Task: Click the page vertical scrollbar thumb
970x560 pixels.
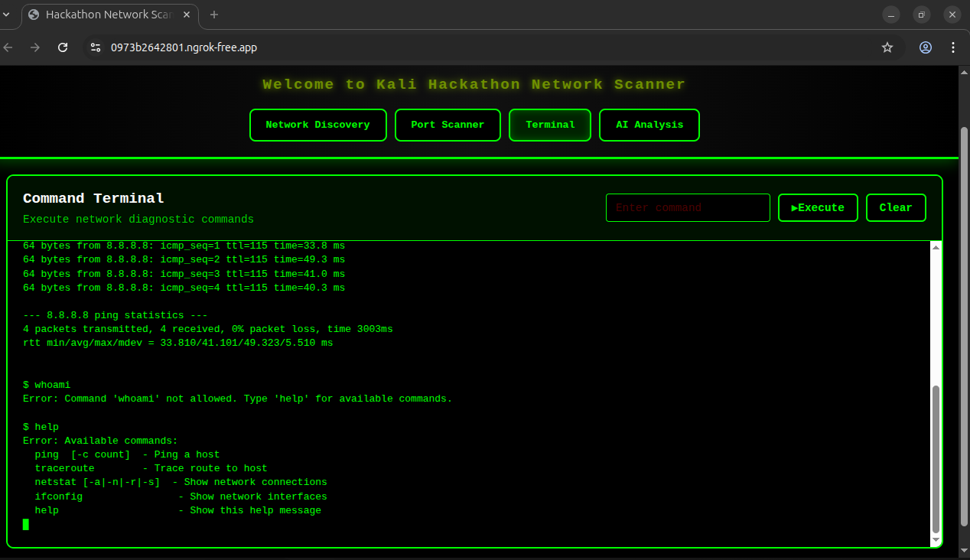Action: (x=964, y=325)
